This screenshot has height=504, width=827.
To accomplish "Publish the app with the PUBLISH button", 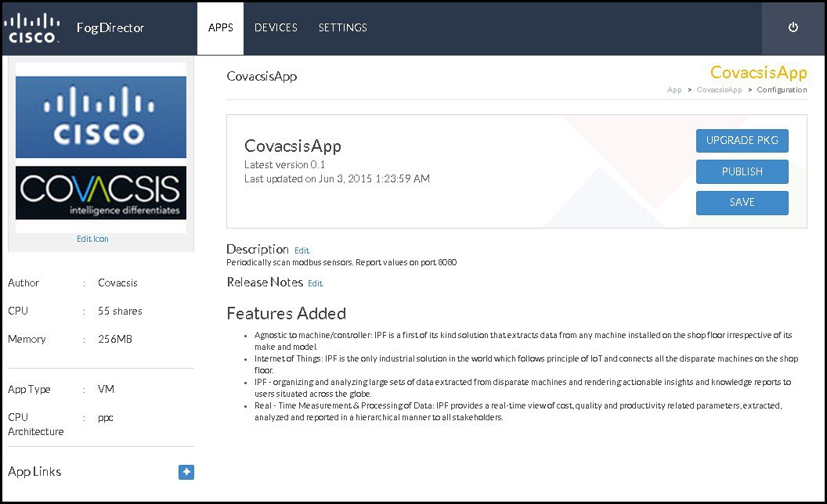I will 742,172.
